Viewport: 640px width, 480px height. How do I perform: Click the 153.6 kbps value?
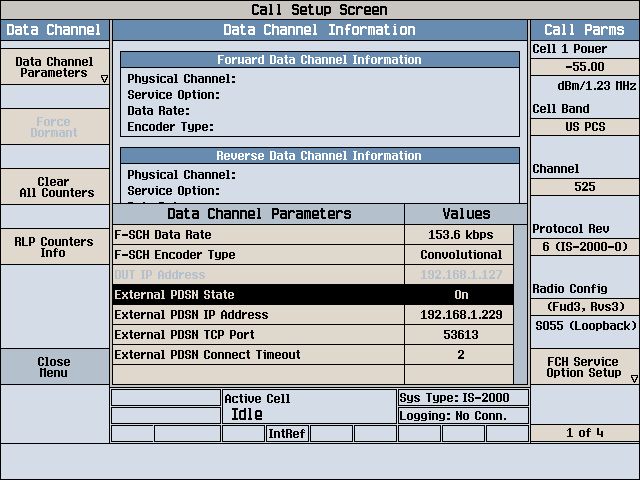click(460, 235)
